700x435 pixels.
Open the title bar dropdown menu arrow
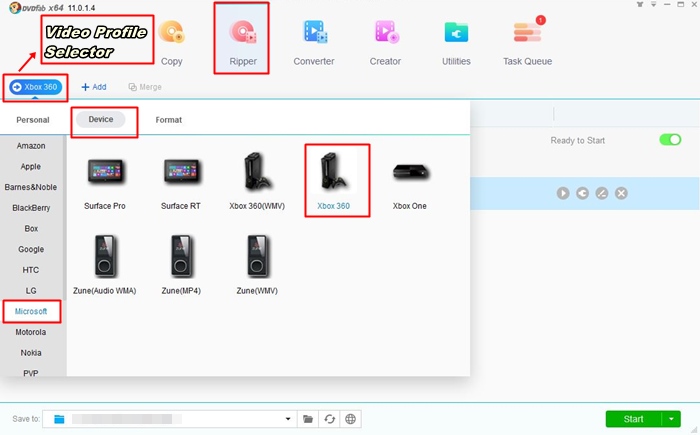click(654, 4)
